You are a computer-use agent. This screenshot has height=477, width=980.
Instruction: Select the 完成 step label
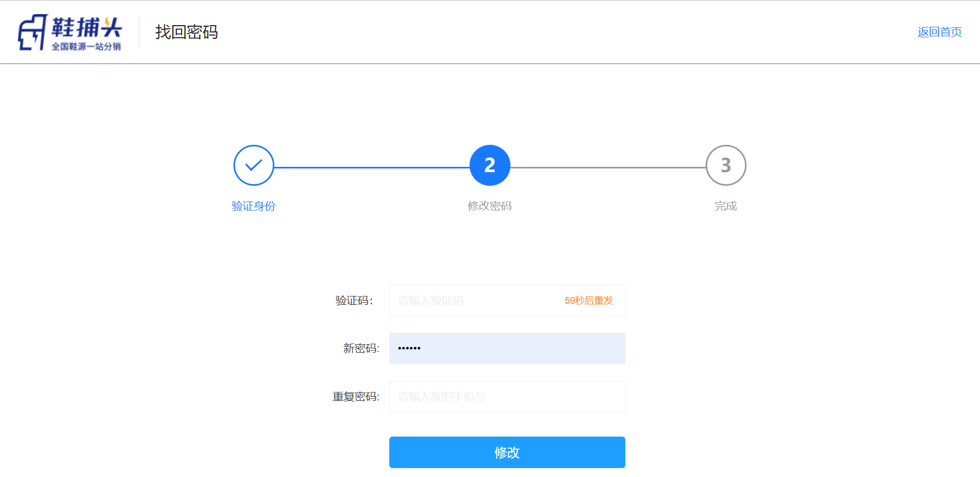pos(726,206)
